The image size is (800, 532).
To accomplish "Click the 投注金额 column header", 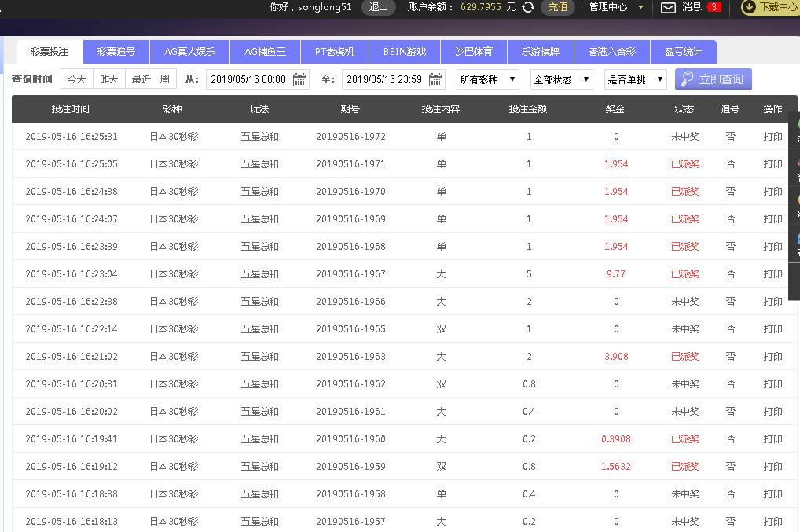I will pyautogui.click(x=528, y=109).
